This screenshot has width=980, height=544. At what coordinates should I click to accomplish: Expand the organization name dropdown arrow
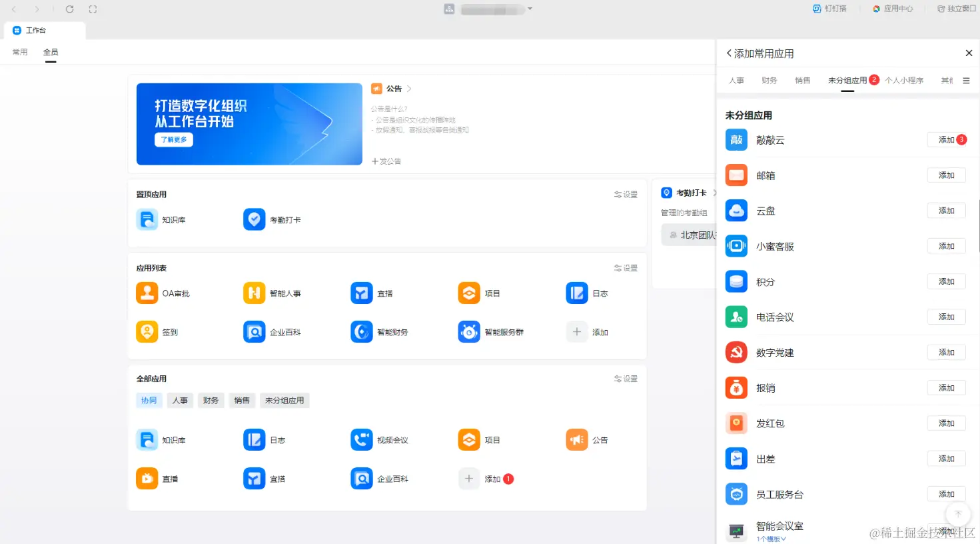point(530,9)
